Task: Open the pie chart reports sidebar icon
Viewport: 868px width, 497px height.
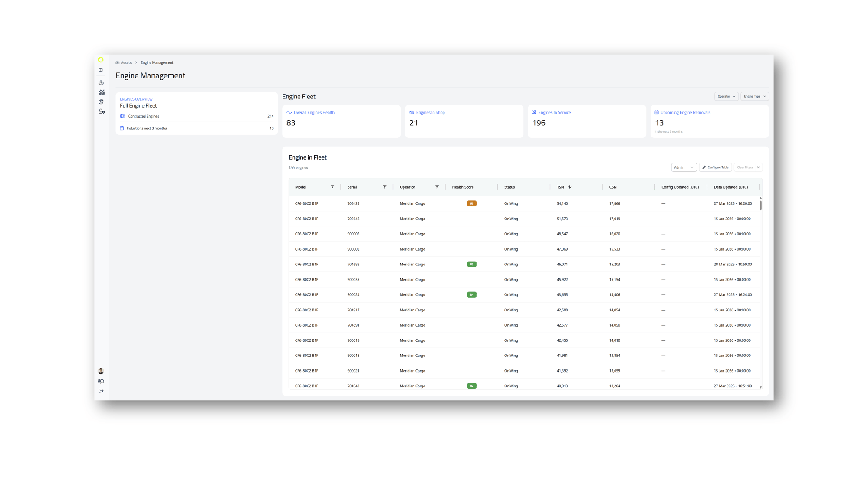Action: [x=101, y=101]
